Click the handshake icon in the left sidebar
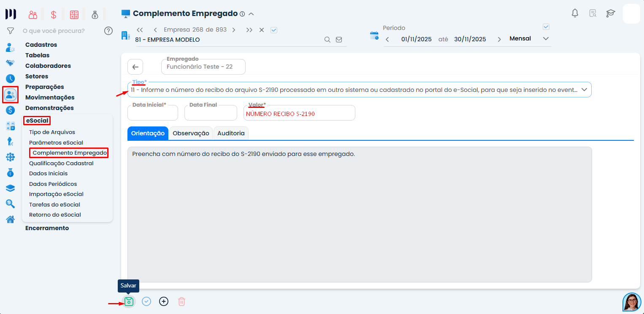The width and height of the screenshot is (644, 314). 11,63
